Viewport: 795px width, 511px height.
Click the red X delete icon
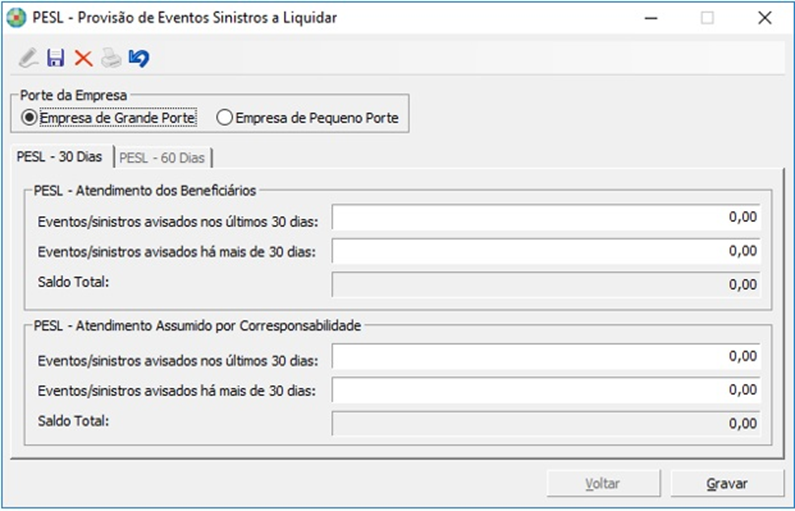[83, 59]
